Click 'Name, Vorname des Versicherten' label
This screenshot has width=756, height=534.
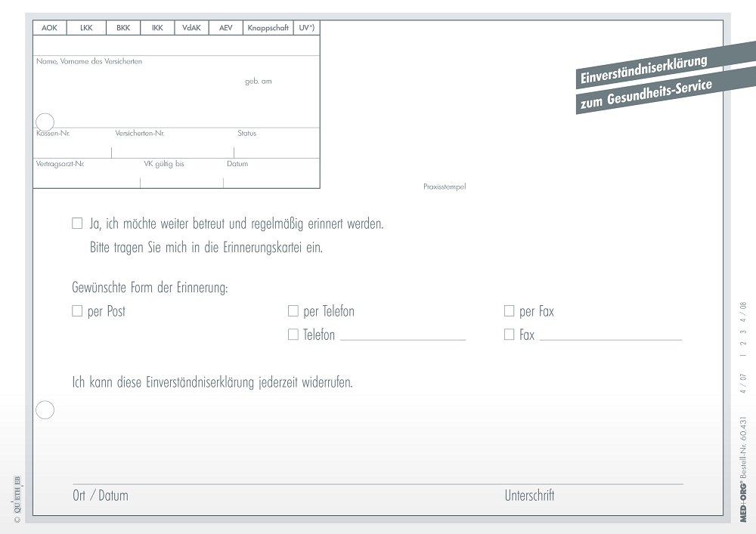tap(89, 62)
